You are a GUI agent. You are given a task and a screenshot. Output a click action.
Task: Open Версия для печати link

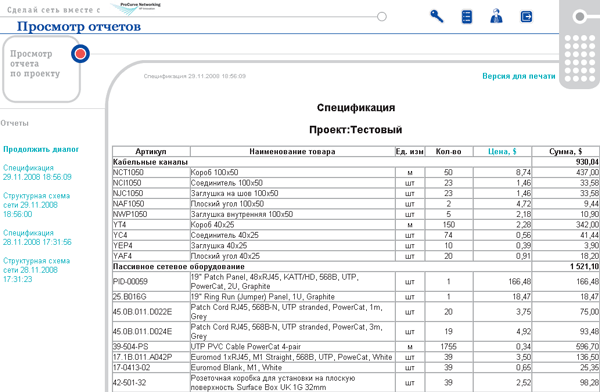[518, 76]
